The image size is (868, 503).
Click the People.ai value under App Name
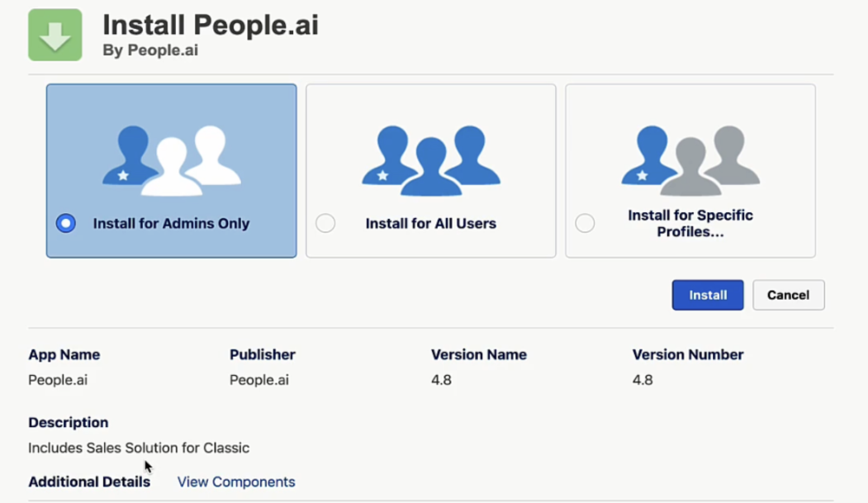point(58,380)
